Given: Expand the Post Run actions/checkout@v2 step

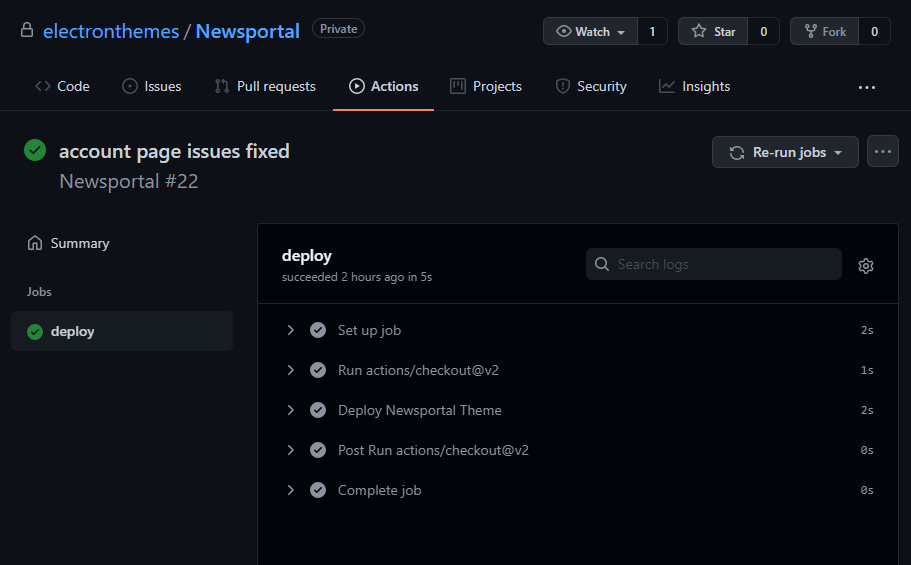Looking at the screenshot, I should [x=290, y=450].
